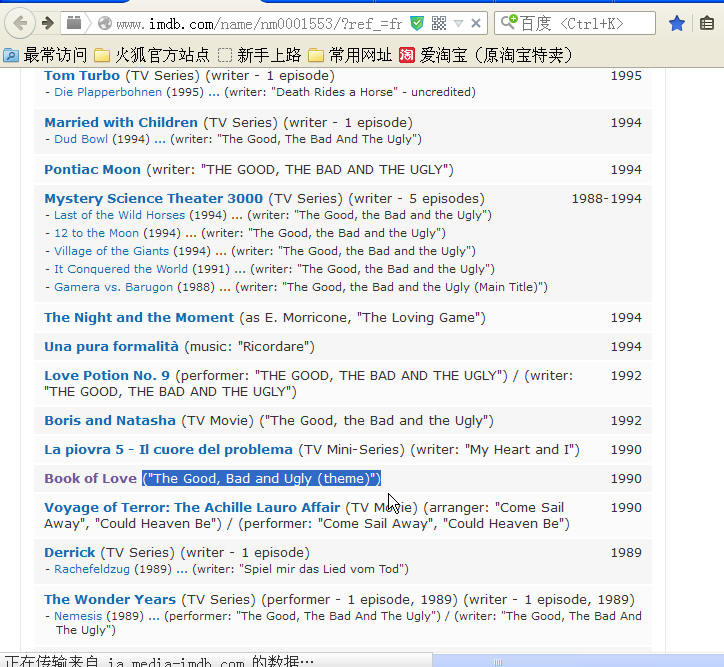This screenshot has height=667, width=724.
Task: Click the browser Back arrow button
Action: [20, 23]
